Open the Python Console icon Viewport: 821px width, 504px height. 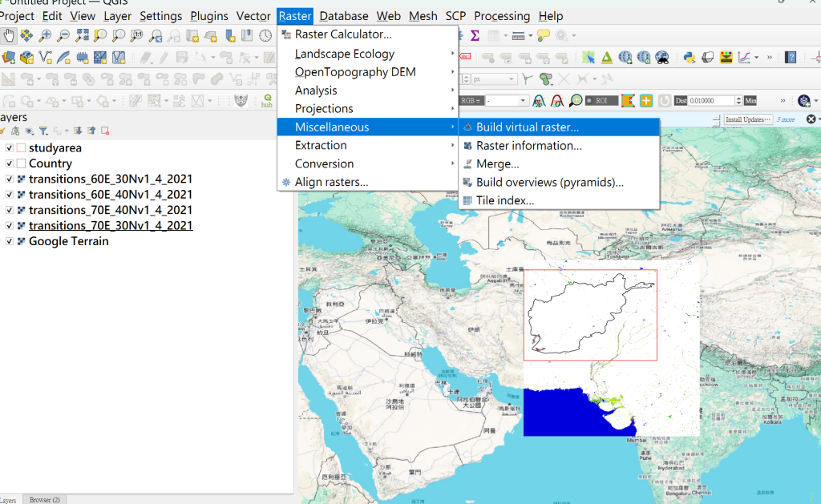click(x=689, y=57)
